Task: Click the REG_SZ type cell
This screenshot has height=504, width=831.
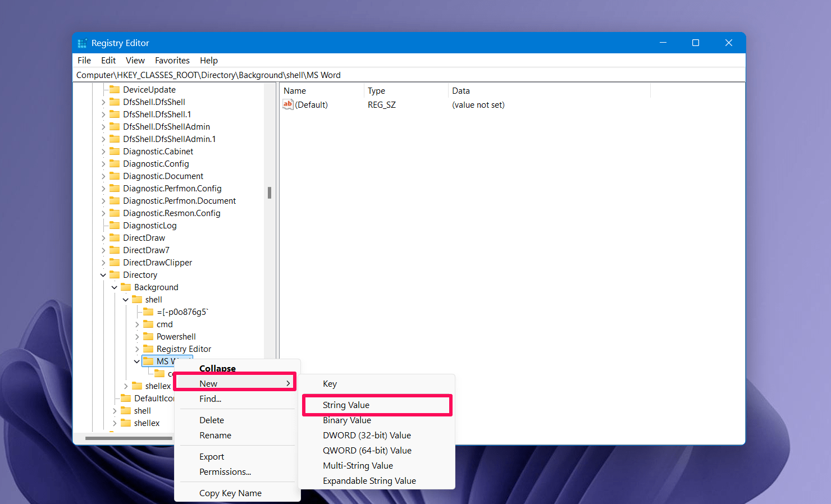Action: pyautogui.click(x=382, y=105)
